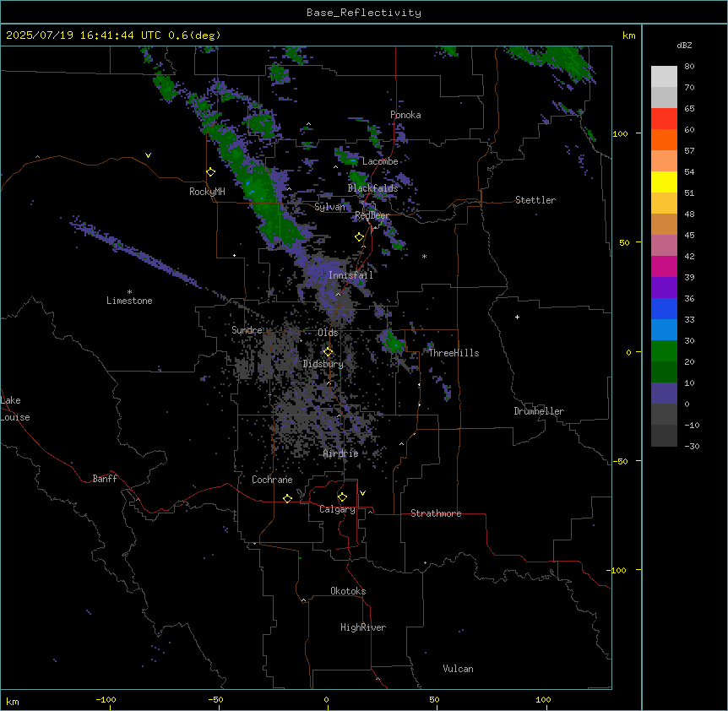
Task: Click the Sundre city label
Action: point(247,330)
